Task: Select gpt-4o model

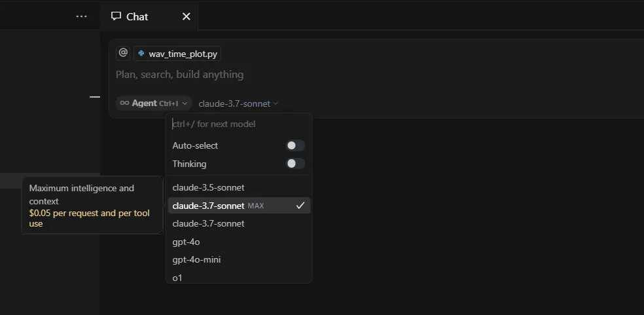Action: 239,242
